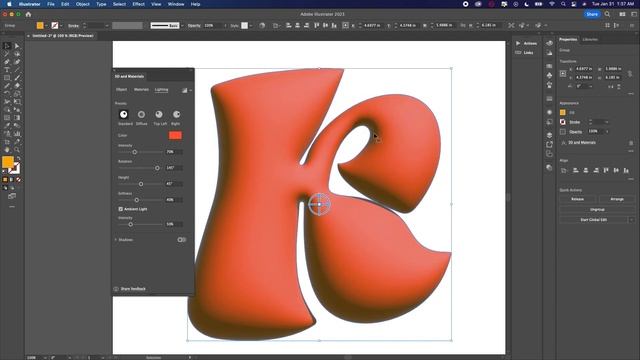640x360 pixels.
Task: Click the light position widget on canvas
Action: pos(319,204)
